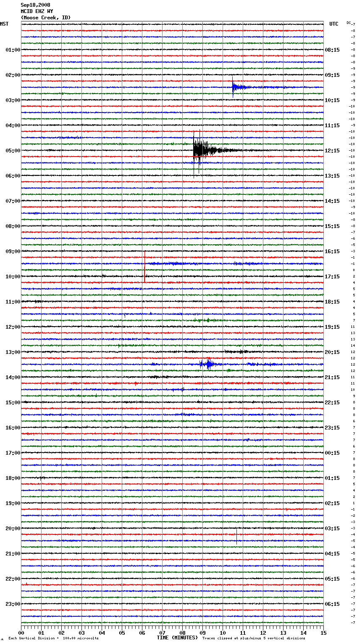Click the 10:15 UTC time label
The height and width of the screenshot is (644, 357).
[x=332, y=100]
